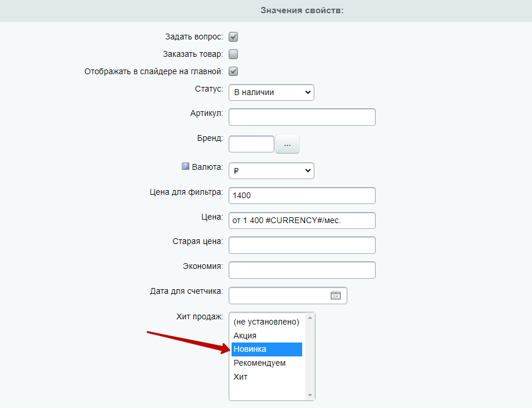The image size is (532, 408).
Task: Click the Артикул input field
Action: [x=302, y=117]
